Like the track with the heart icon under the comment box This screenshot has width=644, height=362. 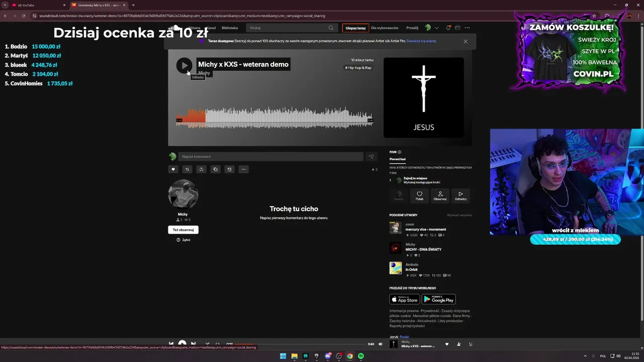(x=173, y=169)
